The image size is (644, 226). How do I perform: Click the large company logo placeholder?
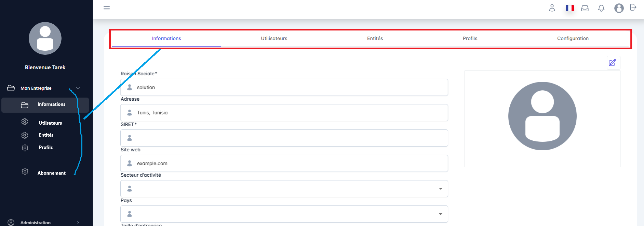(x=542, y=116)
